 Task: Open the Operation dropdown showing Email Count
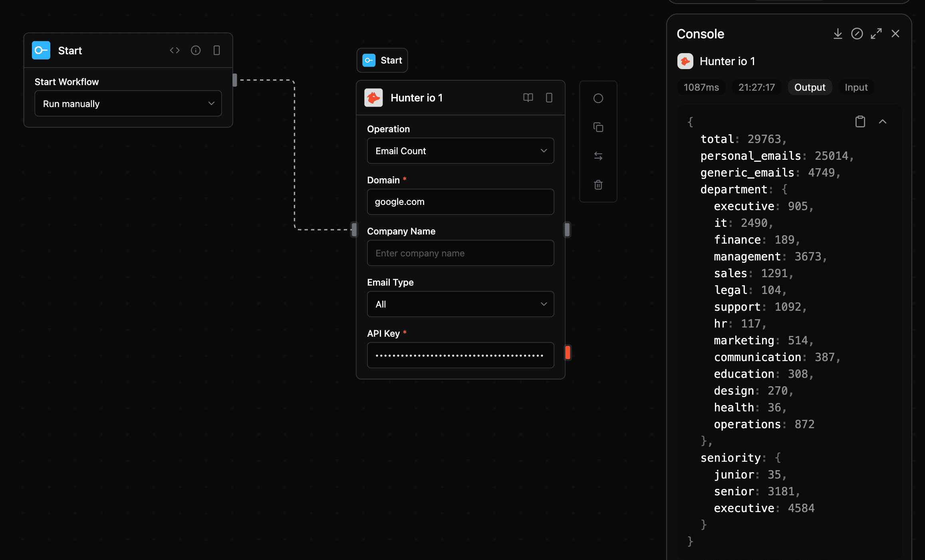pos(460,151)
